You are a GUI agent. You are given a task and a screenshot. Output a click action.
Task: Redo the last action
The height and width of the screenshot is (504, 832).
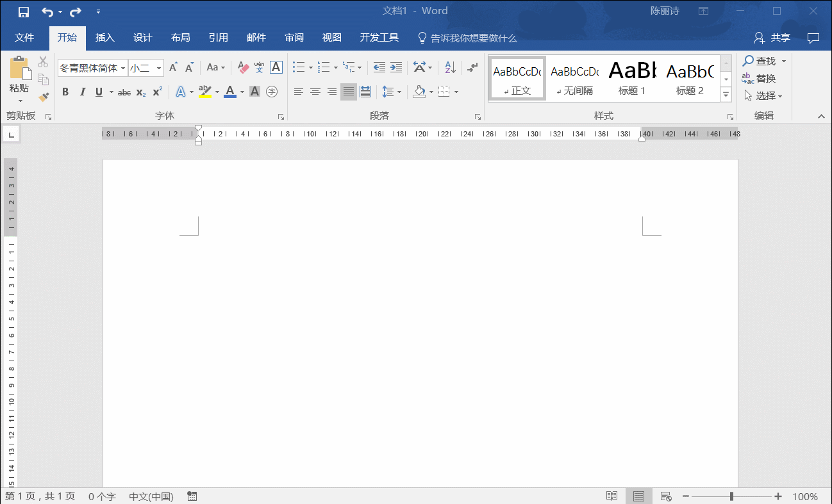(76, 12)
